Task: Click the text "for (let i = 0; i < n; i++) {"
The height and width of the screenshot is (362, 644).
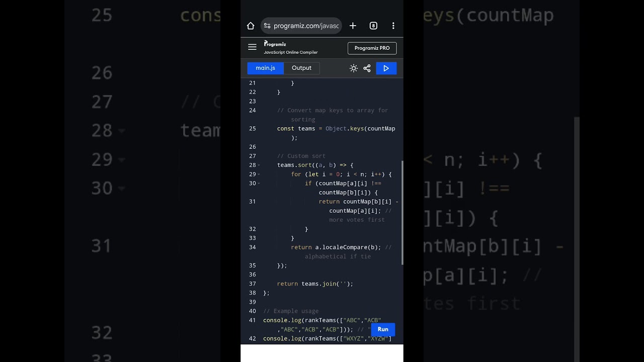Action: [x=341, y=174]
